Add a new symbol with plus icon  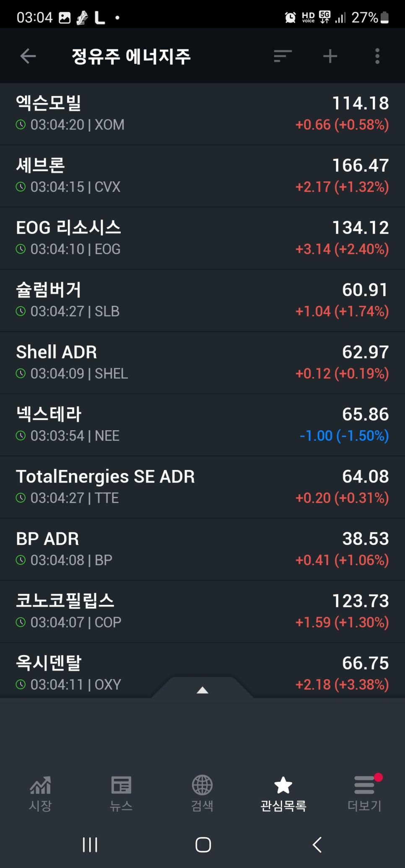coord(330,56)
